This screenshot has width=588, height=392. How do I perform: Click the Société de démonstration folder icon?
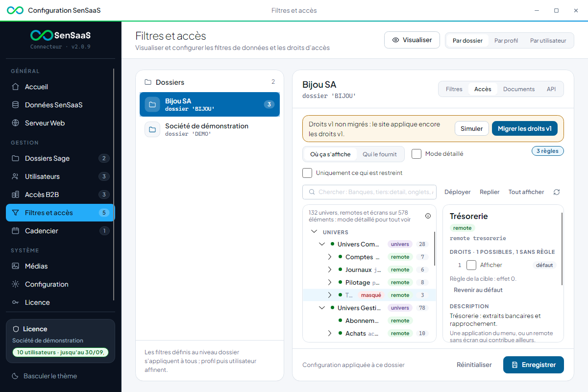pos(152,129)
